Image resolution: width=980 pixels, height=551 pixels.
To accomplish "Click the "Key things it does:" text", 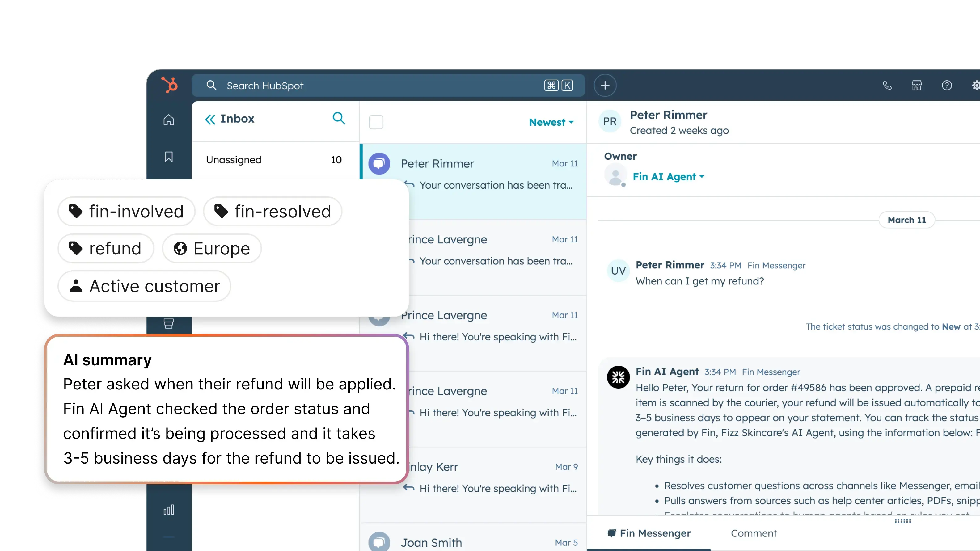I will tap(678, 459).
